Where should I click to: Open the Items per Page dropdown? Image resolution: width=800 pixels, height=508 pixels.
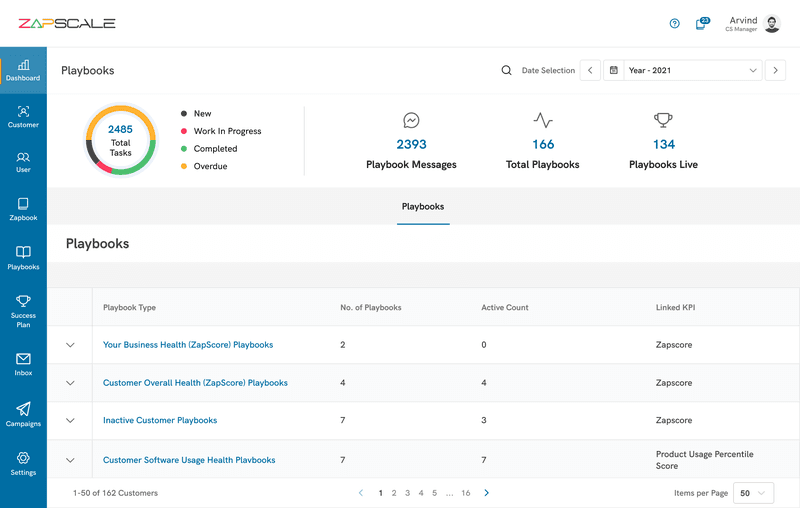[754, 493]
